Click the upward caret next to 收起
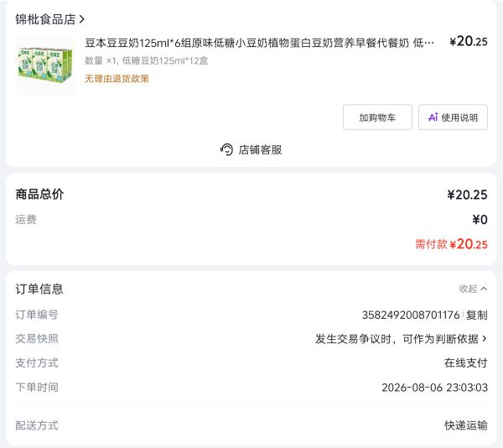 pyautogui.click(x=484, y=289)
